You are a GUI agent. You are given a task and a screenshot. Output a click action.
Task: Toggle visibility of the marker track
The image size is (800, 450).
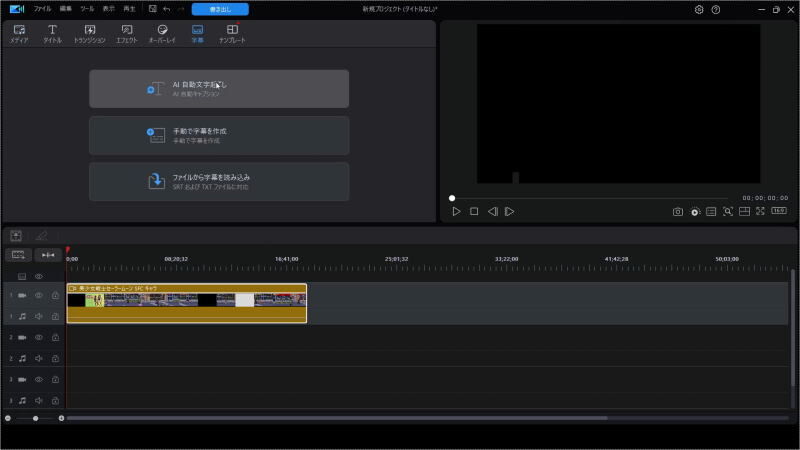[x=39, y=277]
